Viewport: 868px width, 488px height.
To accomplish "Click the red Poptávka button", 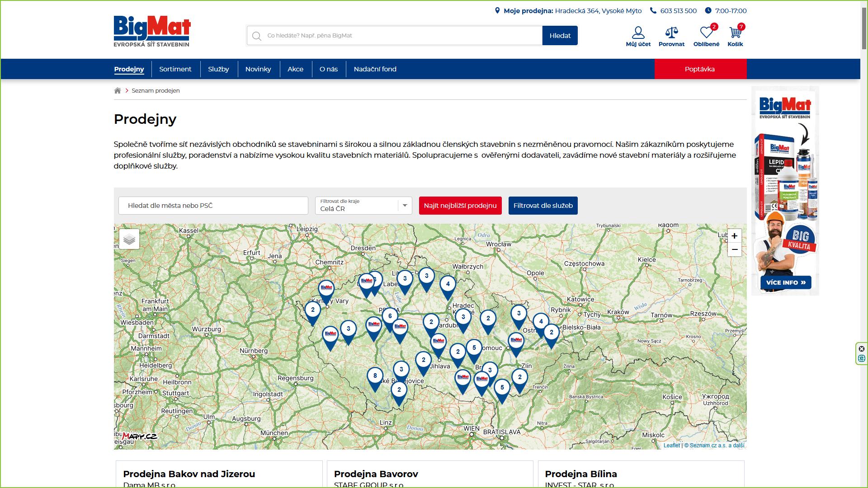I will coord(700,69).
